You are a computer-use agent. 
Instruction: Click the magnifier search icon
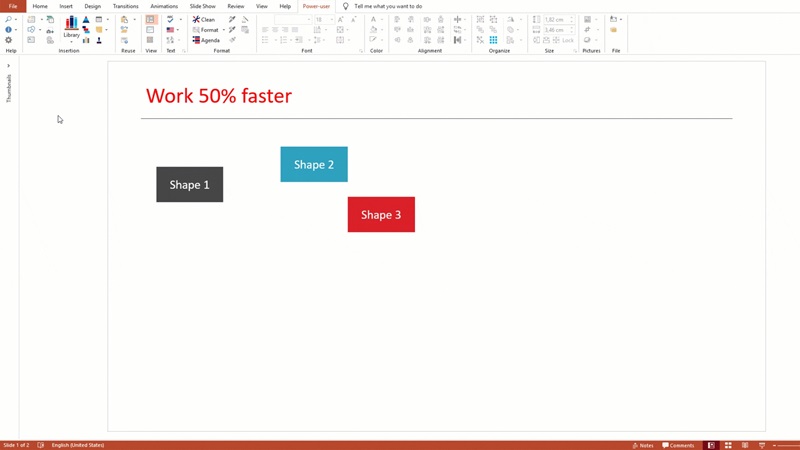8,19
